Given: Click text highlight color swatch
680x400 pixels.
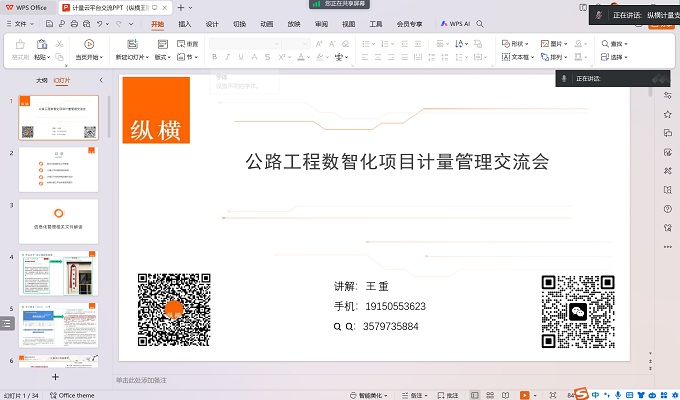Looking at the screenshot, I should click(x=320, y=57).
